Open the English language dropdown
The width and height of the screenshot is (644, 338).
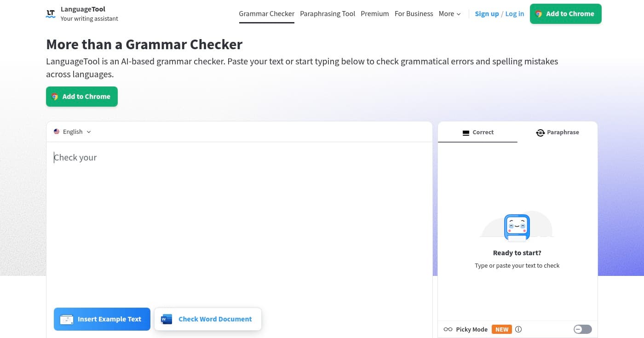coord(72,132)
